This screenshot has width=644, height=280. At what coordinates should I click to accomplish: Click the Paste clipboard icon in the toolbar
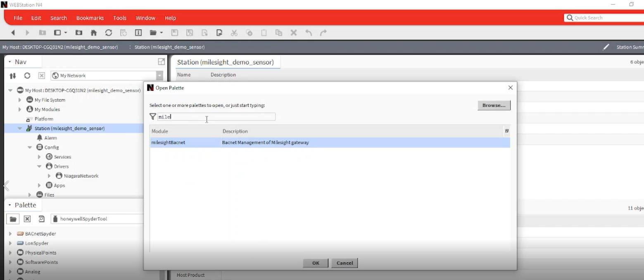264,33
